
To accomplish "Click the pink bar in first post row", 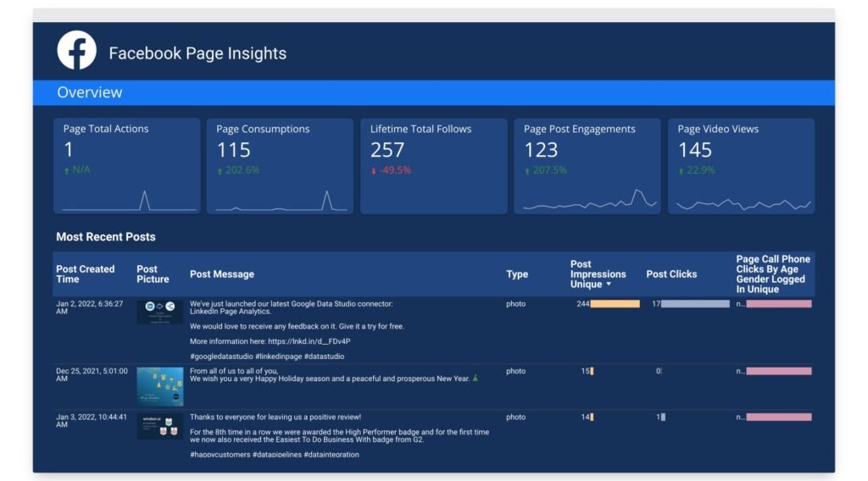I will pyautogui.click(x=778, y=304).
